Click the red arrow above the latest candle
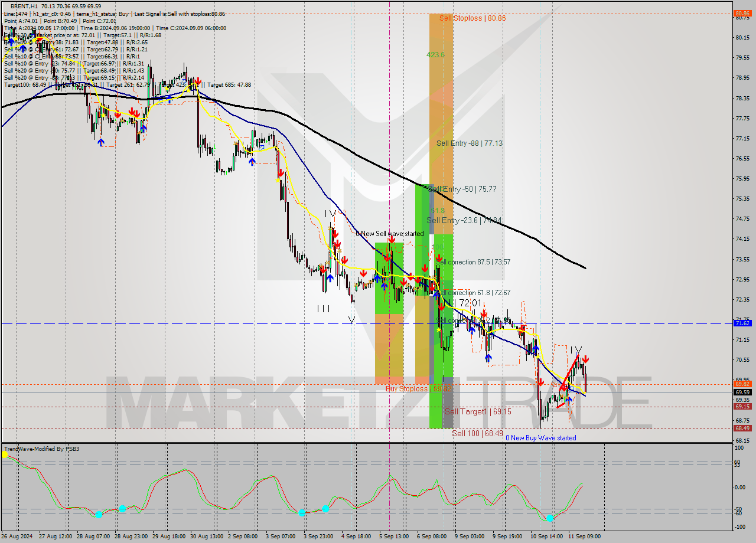Image resolution: width=756 pixels, height=543 pixels. click(x=585, y=359)
